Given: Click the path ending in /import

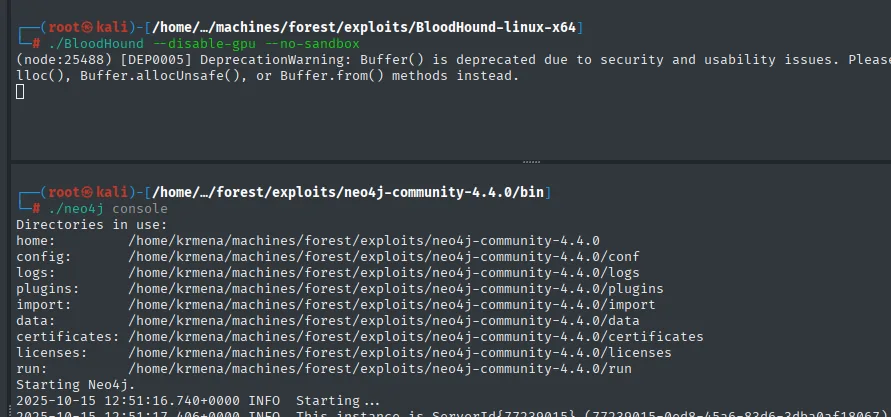Looking at the screenshot, I should point(392,305).
